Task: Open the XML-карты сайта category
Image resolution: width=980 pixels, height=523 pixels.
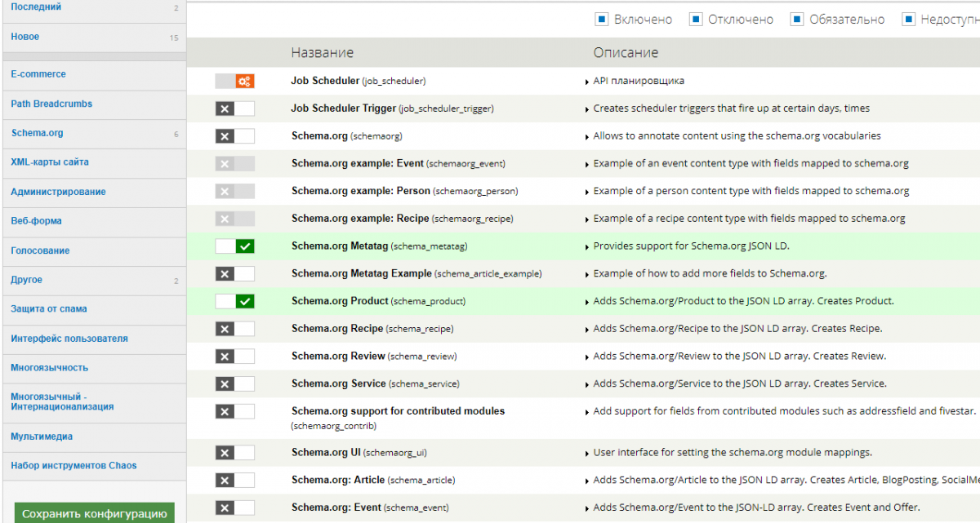Action: click(x=50, y=162)
